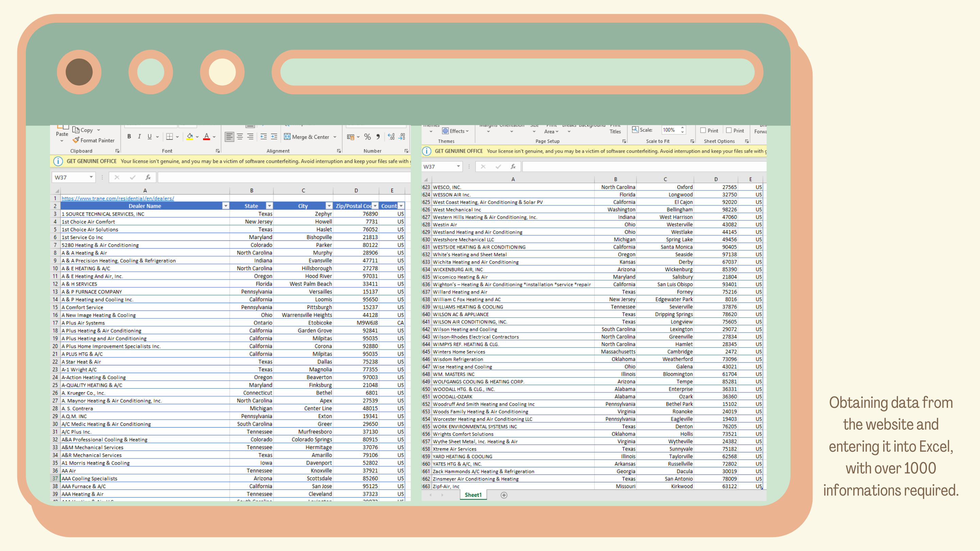Select the Sheet1 tab
Image resolution: width=980 pixels, height=551 pixels.
click(x=473, y=495)
